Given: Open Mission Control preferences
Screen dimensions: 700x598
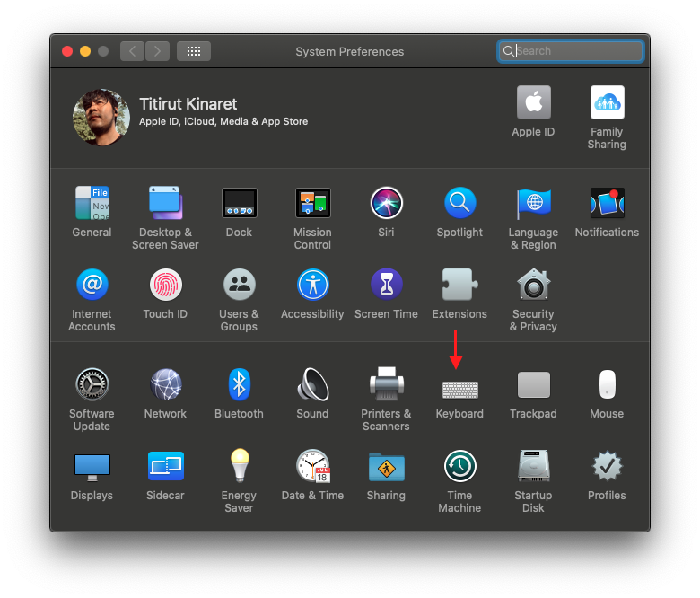Looking at the screenshot, I should (x=312, y=204).
